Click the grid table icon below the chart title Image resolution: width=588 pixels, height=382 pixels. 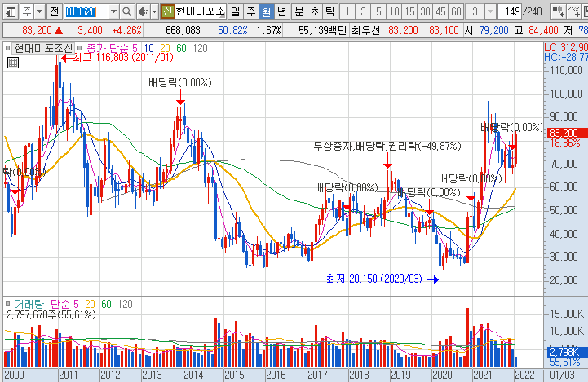13,63
